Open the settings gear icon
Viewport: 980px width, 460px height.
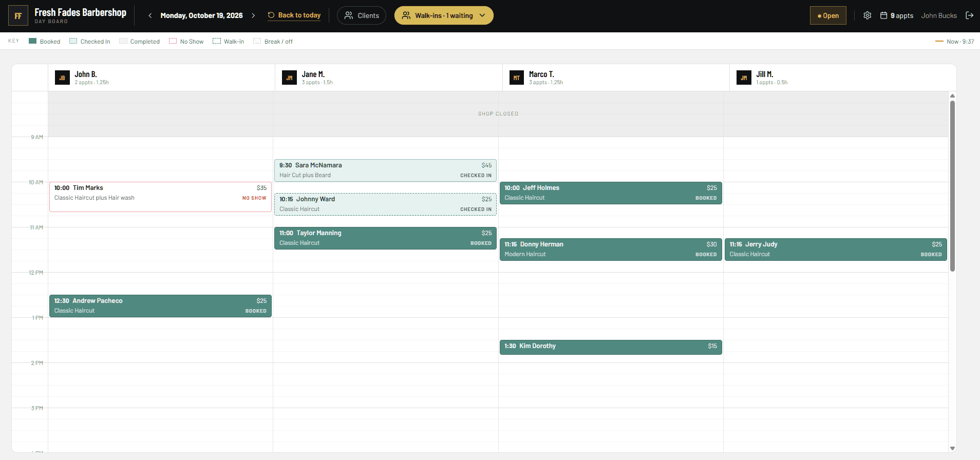pos(868,15)
